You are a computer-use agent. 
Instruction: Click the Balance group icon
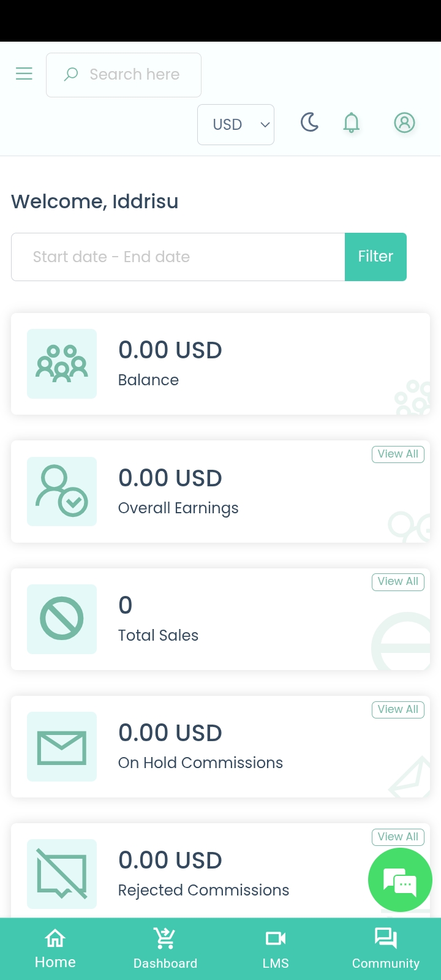(62, 364)
